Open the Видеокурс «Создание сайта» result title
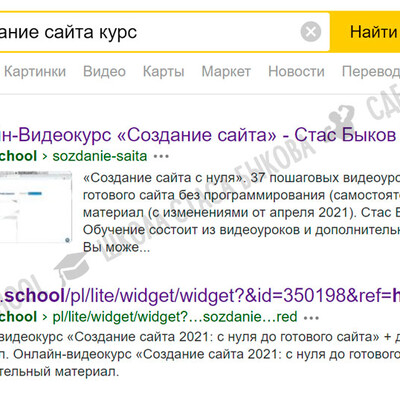The height and width of the screenshot is (400, 400). point(198,135)
